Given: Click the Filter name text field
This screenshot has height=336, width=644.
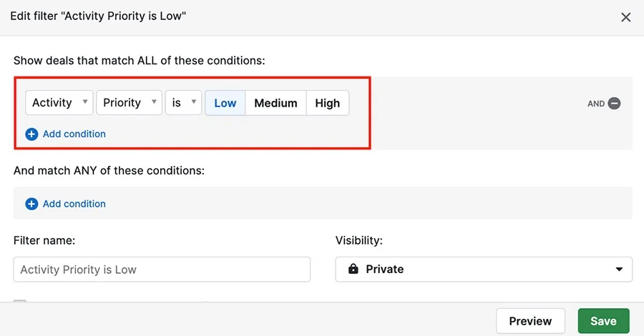Looking at the screenshot, I should (162, 269).
